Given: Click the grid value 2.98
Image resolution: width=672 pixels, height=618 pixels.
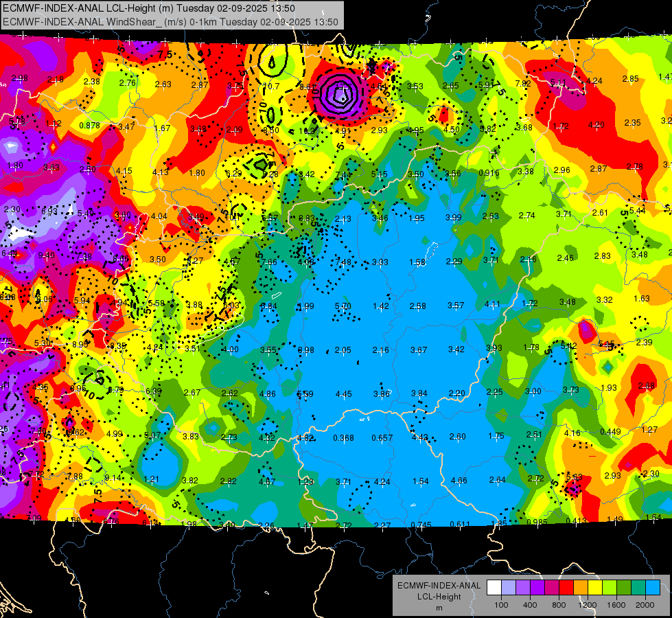Looking at the screenshot, I should [20, 78].
